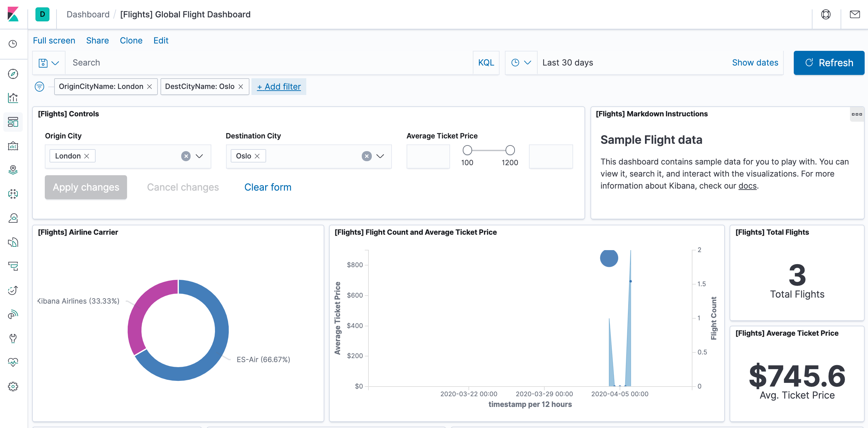Click the Last 30 days time range
This screenshot has width=868, height=428.
point(568,63)
